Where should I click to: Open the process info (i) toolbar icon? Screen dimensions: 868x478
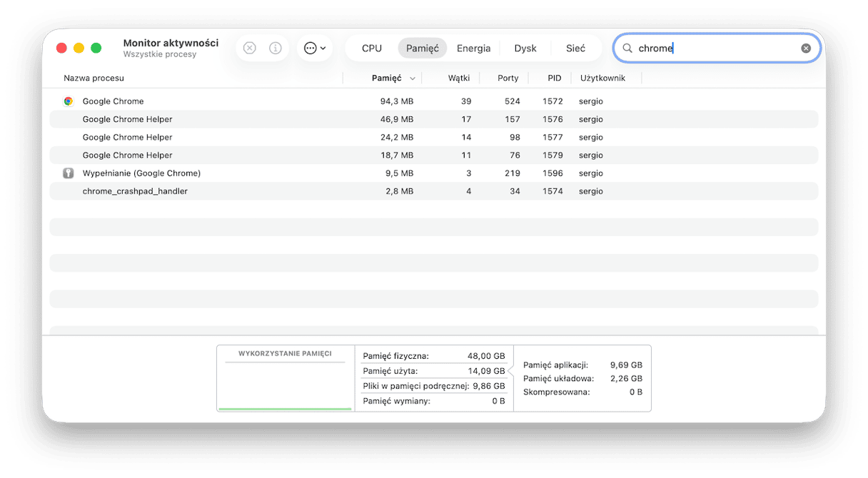coord(275,49)
